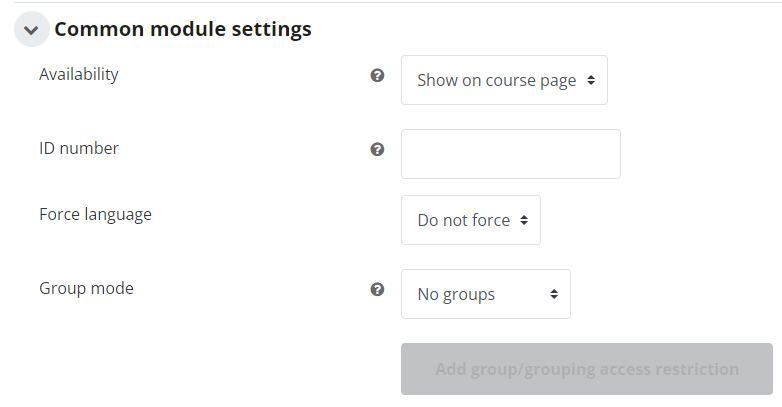Screen dimensions: 782x407
Task: Click the Force language select's arrow indicator
Action: [524, 220]
